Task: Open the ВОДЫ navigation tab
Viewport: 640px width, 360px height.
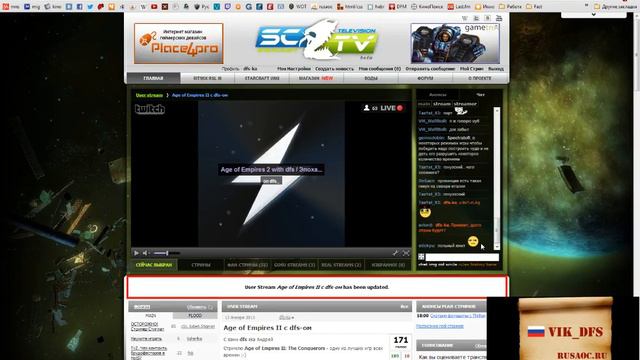Action: pos(371,78)
